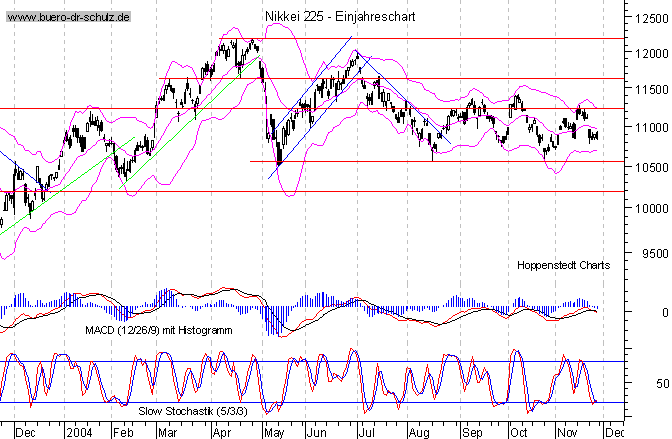Viewport: 672px width, 439px height.
Task: Click the Nikkei 225 - Einjahreschart title
Action: coord(341,18)
